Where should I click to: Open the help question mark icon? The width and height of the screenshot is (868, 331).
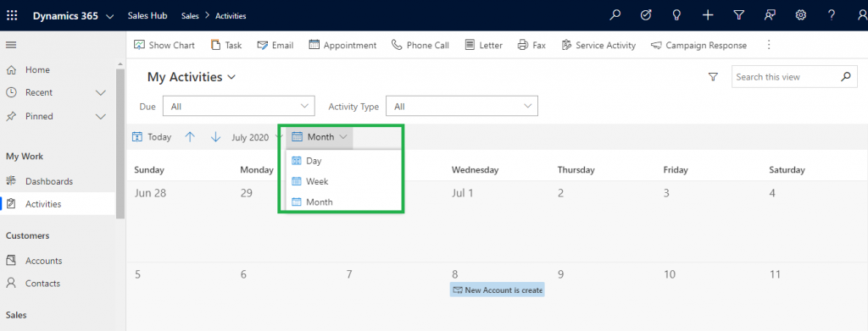[x=832, y=15]
